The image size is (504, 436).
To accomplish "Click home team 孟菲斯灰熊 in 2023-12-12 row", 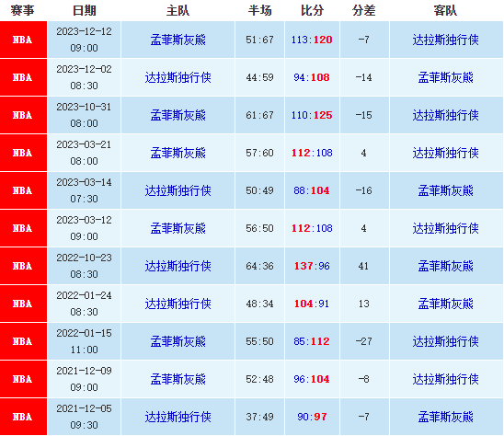I will pos(178,40).
